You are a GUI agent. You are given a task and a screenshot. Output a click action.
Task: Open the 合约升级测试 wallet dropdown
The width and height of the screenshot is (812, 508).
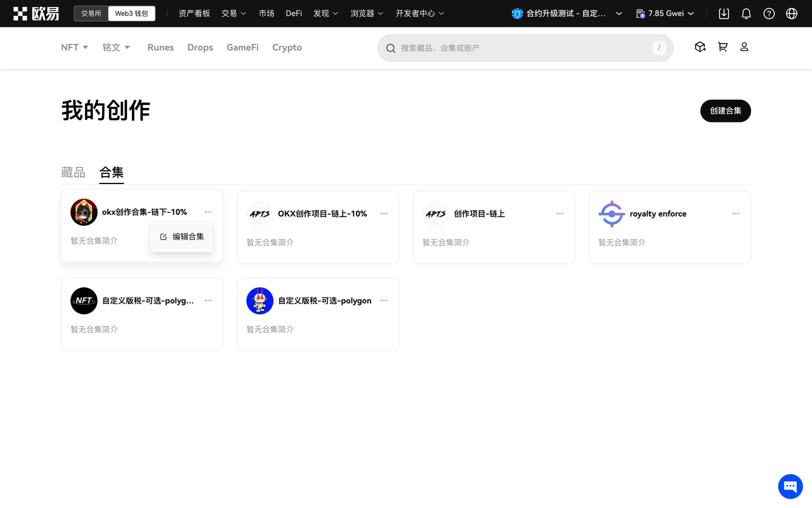pos(567,13)
